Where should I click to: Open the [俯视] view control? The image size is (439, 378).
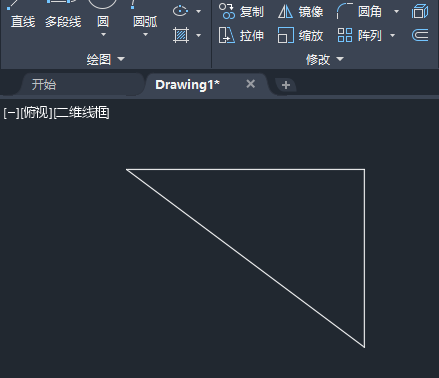pos(36,113)
